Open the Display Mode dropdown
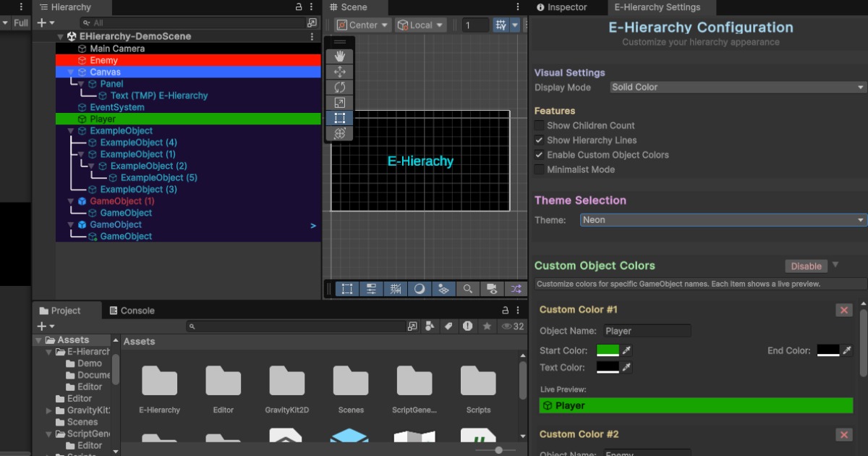 (x=736, y=87)
